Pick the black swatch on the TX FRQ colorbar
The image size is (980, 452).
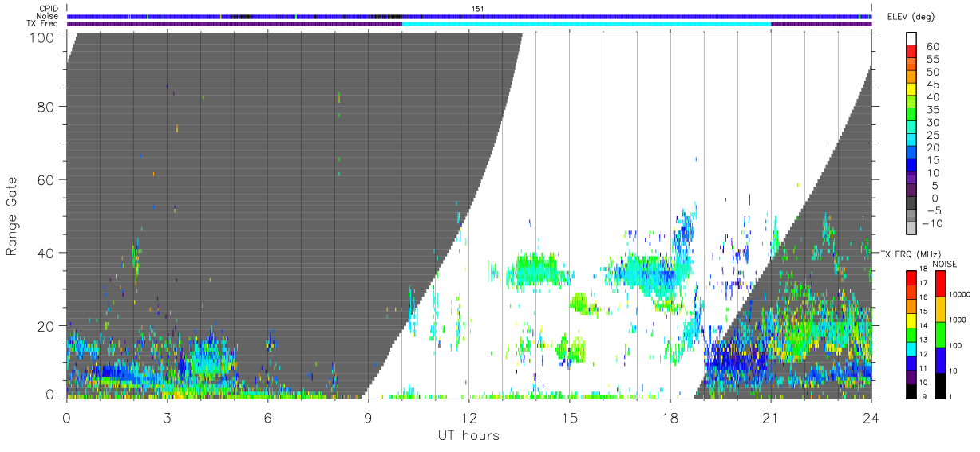point(912,391)
